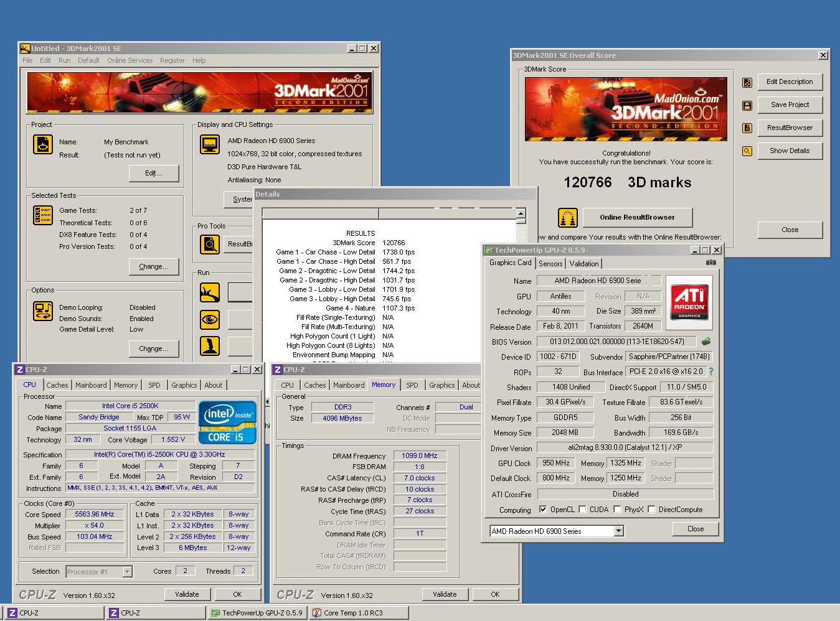The image size is (840, 621).
Task: Open Graphics tab in left CPU-Z window
Action: tap(184, 385)
